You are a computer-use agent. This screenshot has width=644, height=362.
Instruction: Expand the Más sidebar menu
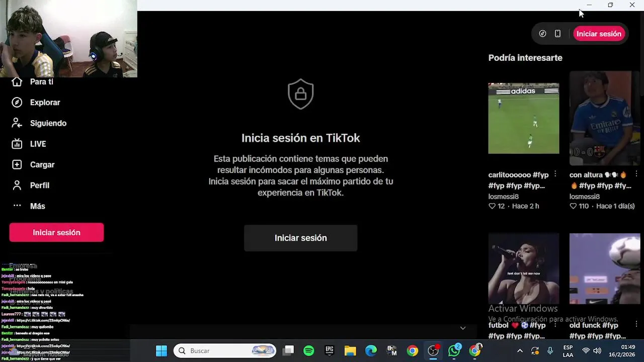[28, 206]
